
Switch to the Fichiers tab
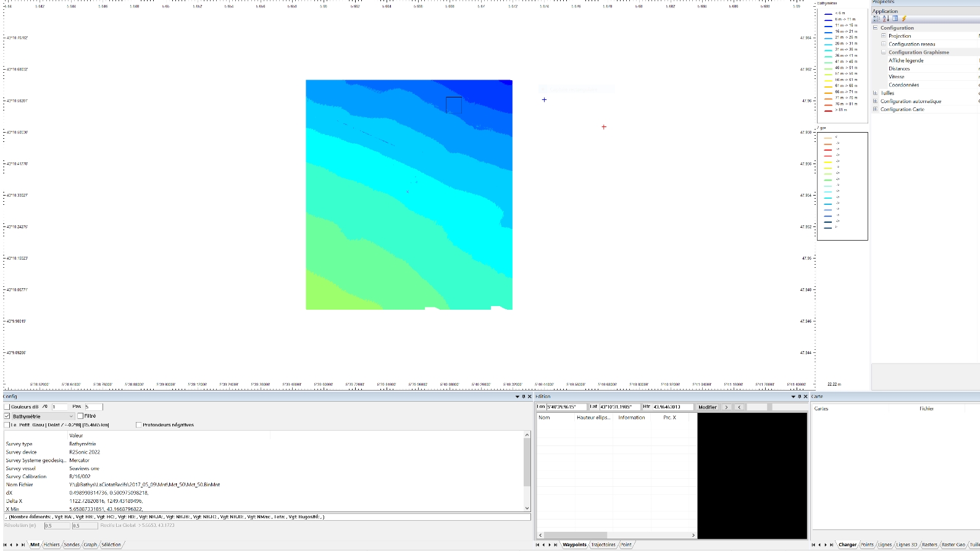click(x=51, y=545)
